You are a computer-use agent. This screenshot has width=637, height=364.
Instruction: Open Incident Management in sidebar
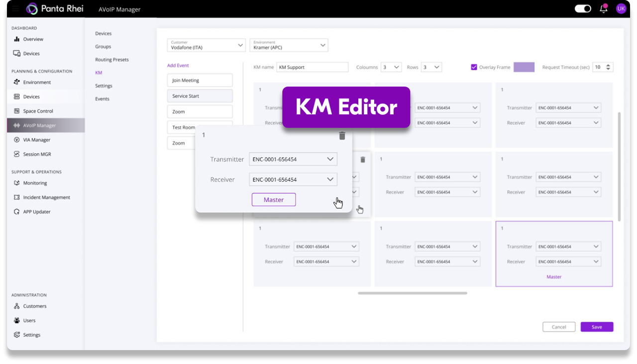[46, 197]
